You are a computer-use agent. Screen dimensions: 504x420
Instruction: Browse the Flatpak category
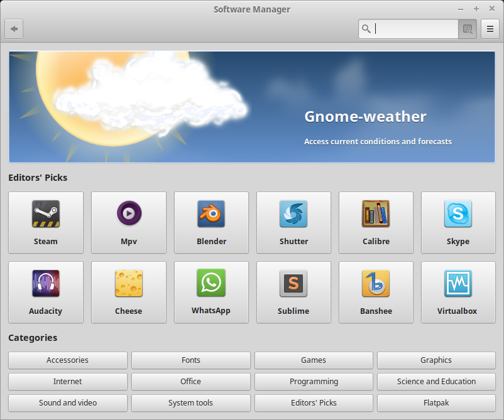coord(436,403)
